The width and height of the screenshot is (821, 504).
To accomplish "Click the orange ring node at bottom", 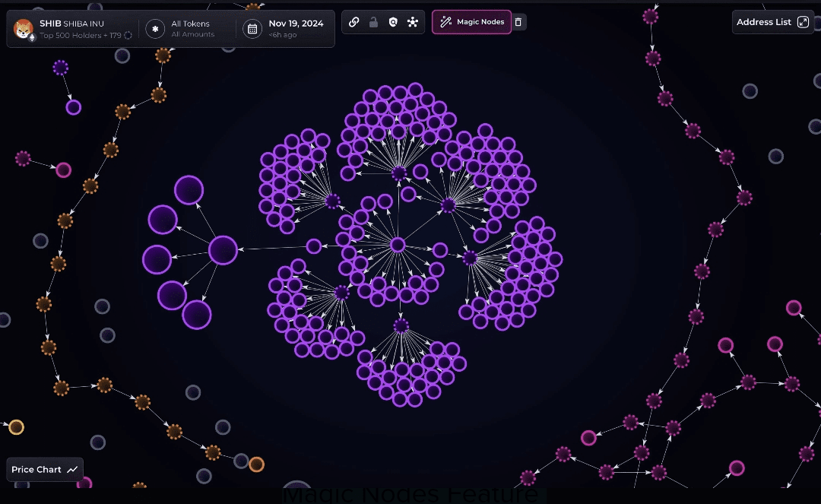I will coord(257,464).
